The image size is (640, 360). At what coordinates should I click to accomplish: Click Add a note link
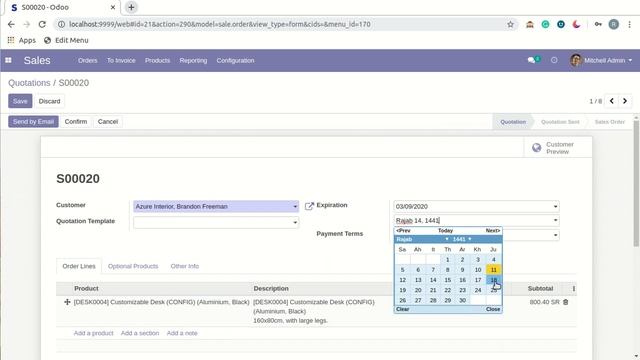pos(182,333)
